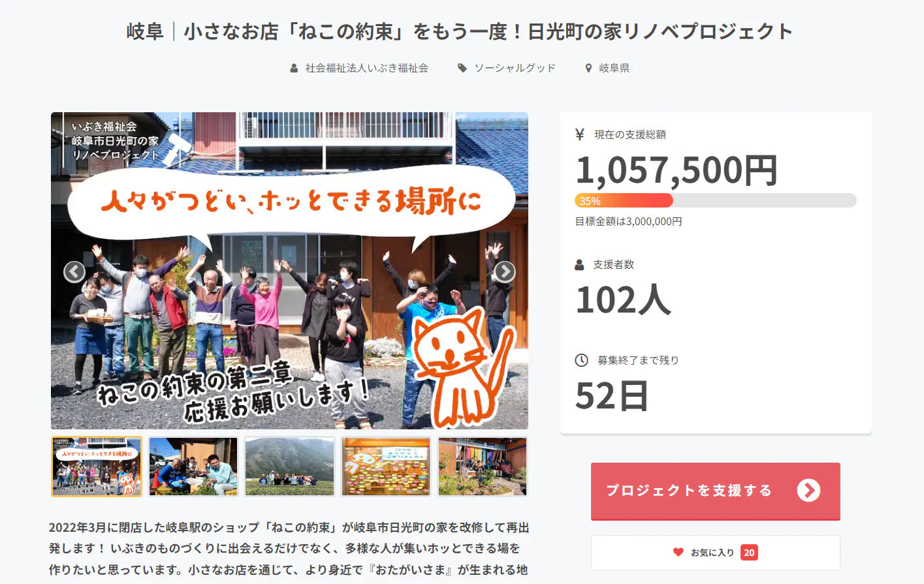Open the ソーシャルグッド category link

515,68
